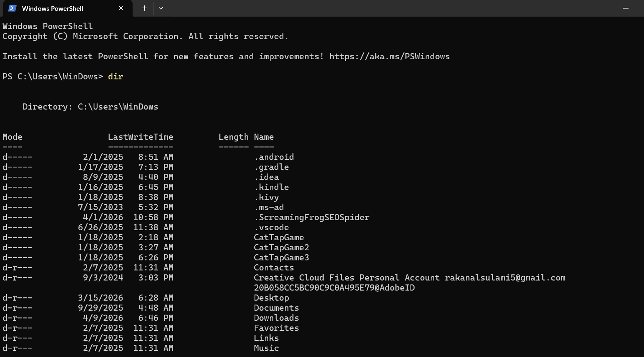
Task: Click the Mode column header
Action: [13, 137]
